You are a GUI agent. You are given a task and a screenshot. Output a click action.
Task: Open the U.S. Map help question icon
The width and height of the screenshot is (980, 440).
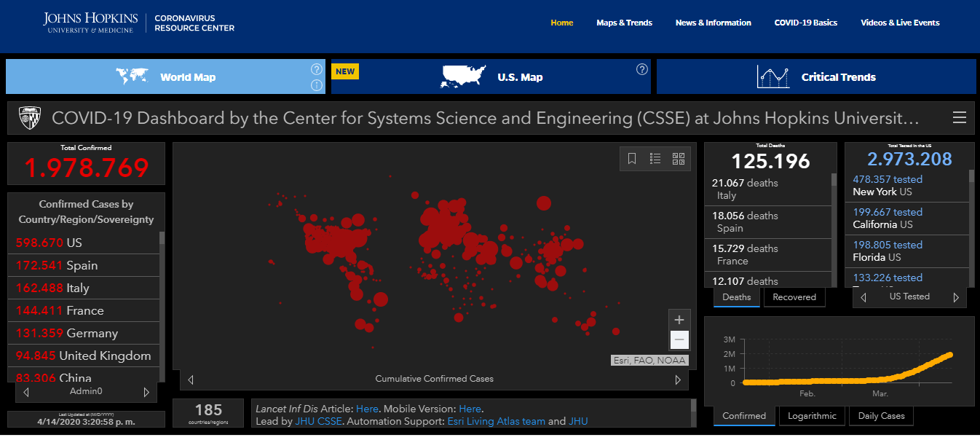(x=642, y=69)
